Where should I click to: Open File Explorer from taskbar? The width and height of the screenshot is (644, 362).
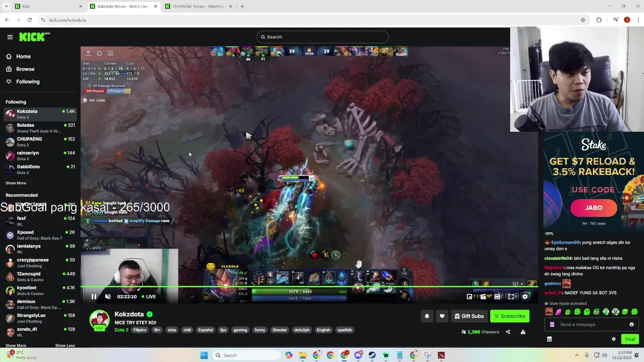coord(302,355)
